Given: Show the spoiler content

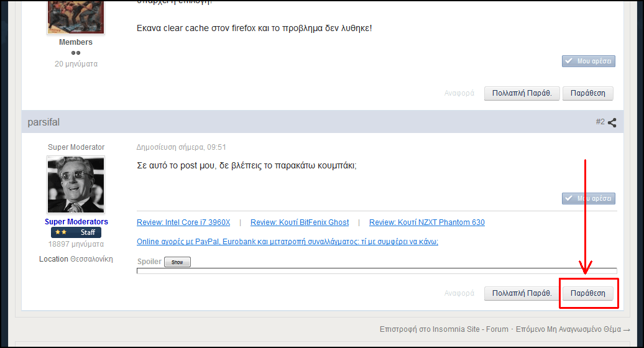Looking at the screenshot, I should click(x=177, y=262).
